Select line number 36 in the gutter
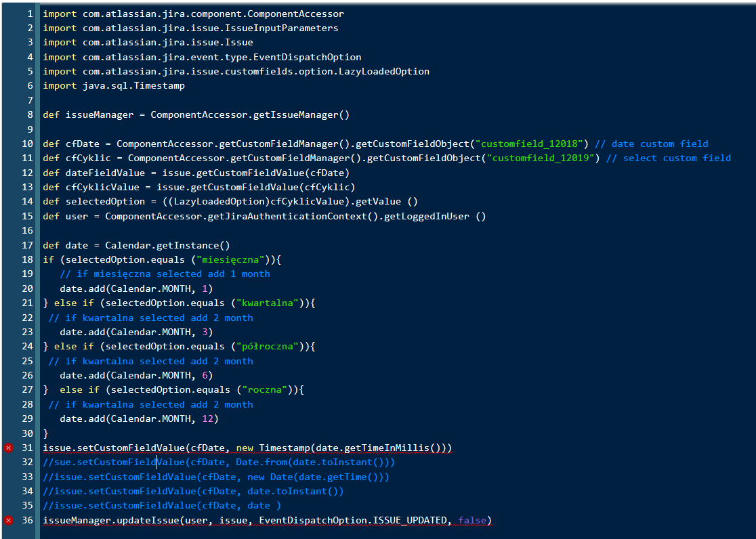Screen dimensions: 756x539 (x=27, y=520)
